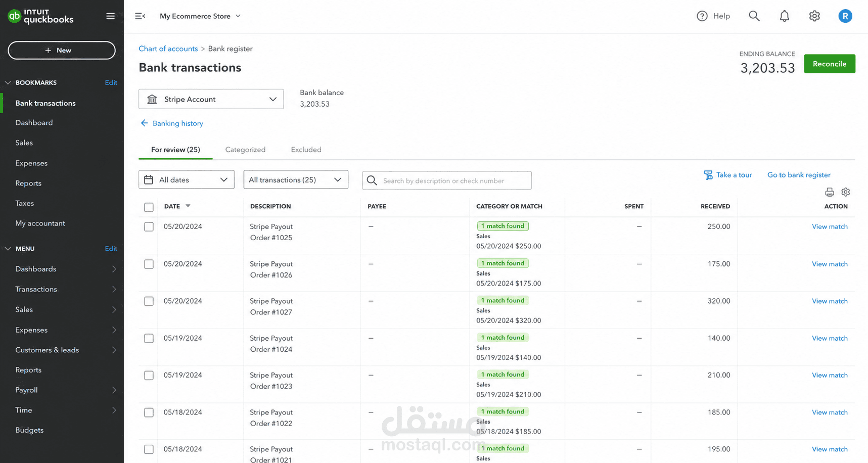The image size is (868, 463).
Task: Open the global search magnifier
Action: point(754,16)
